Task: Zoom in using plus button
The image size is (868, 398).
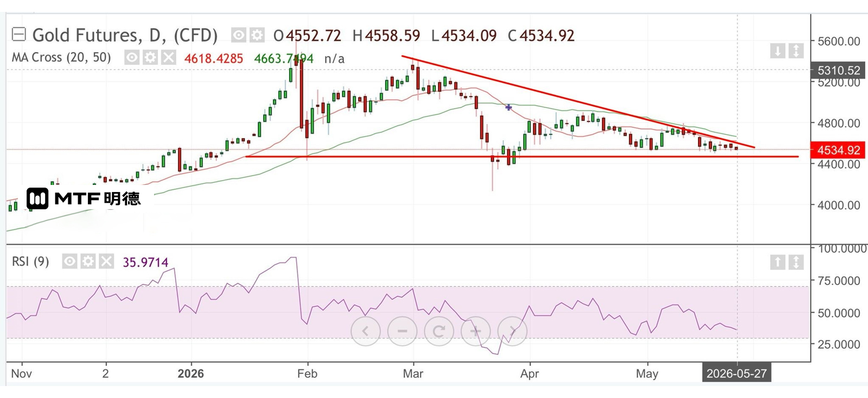Action: pyautogui.click(x=476, y=331)
